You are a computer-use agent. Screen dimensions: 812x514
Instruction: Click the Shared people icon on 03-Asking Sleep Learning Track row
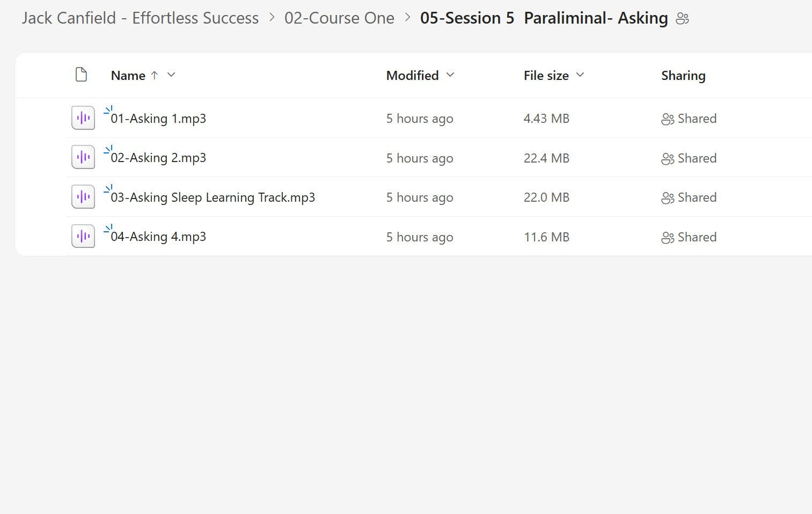coord(667,197)
